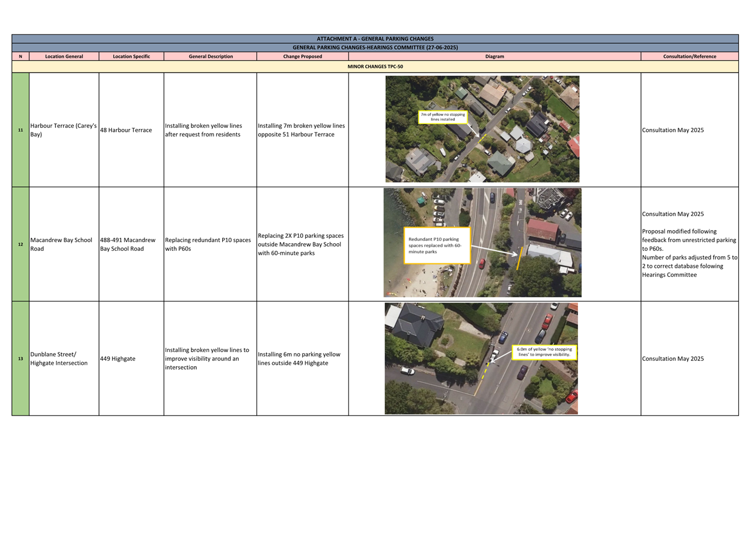Click the '7m of yellow no stopping lines installed' label

point(443,117)
